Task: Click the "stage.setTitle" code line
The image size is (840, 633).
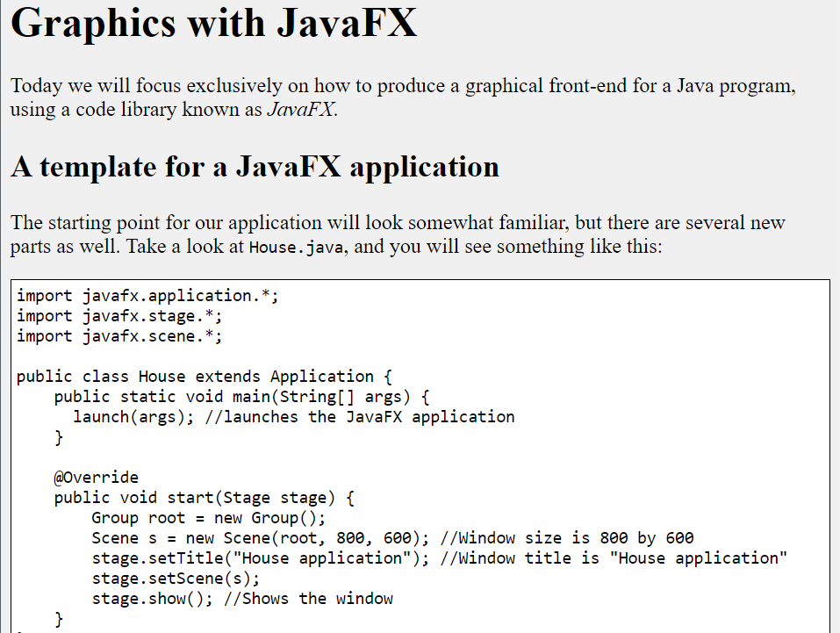Action: click(439, 558)
